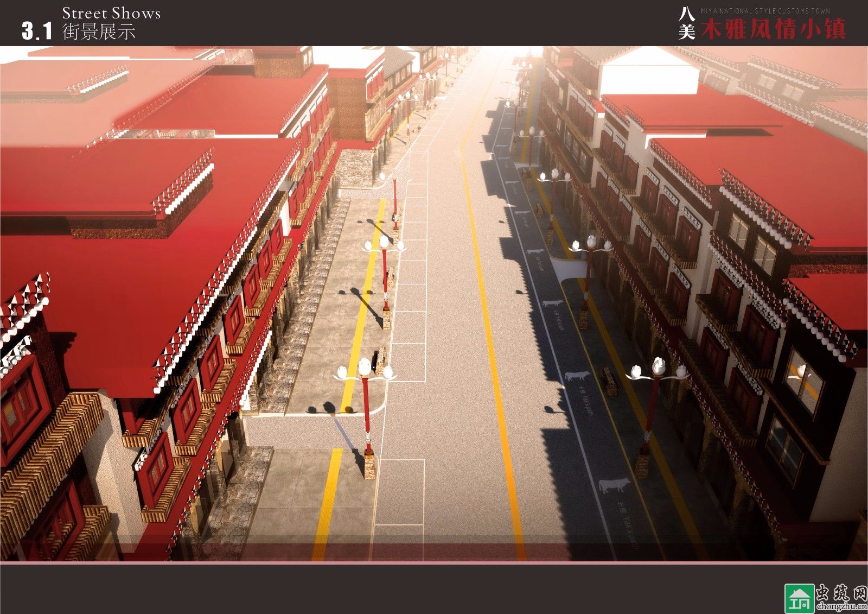Click the red '木雅风情小镇' title

tap(773, 29)
